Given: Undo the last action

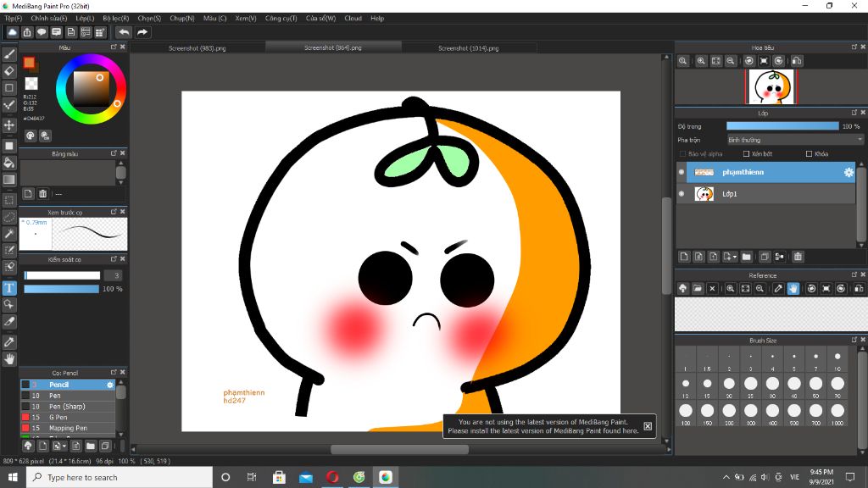Looking at the screenshot, I should click(x=124, y=32).
